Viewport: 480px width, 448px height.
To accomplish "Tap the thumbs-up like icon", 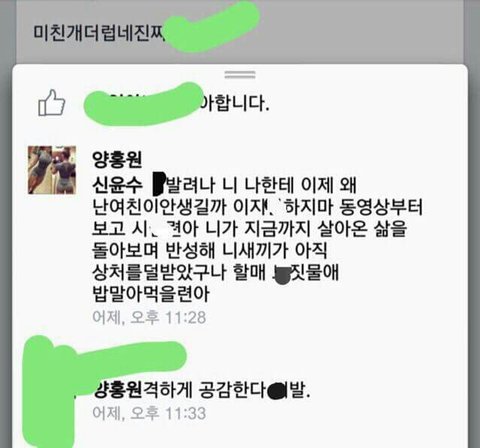I will point(51,102).
